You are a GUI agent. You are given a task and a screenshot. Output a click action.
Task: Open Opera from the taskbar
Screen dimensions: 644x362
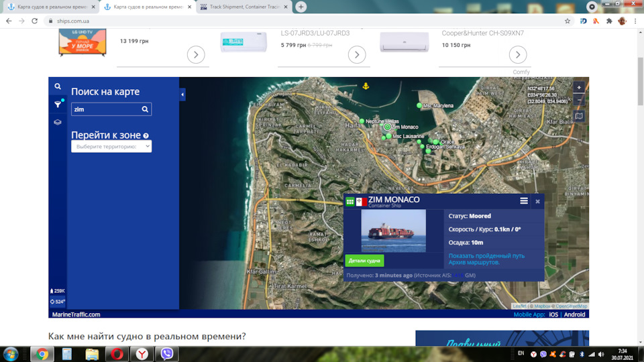(117, 354)
